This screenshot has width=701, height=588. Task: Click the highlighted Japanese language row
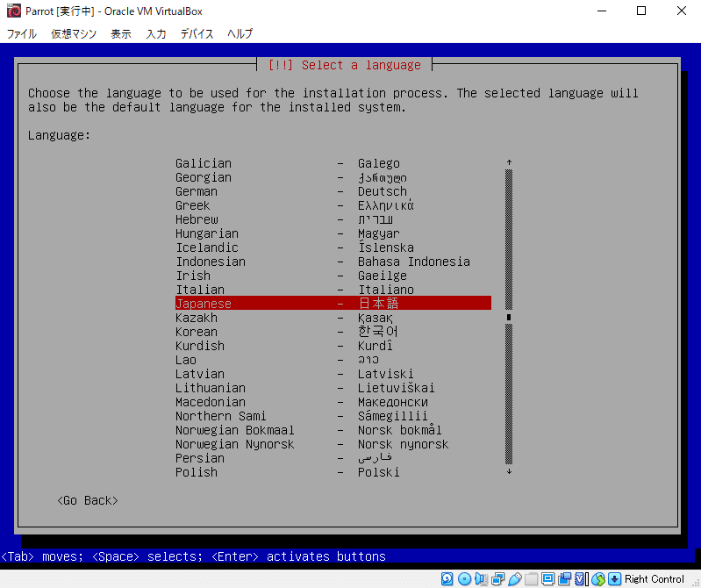pos(333,303)
